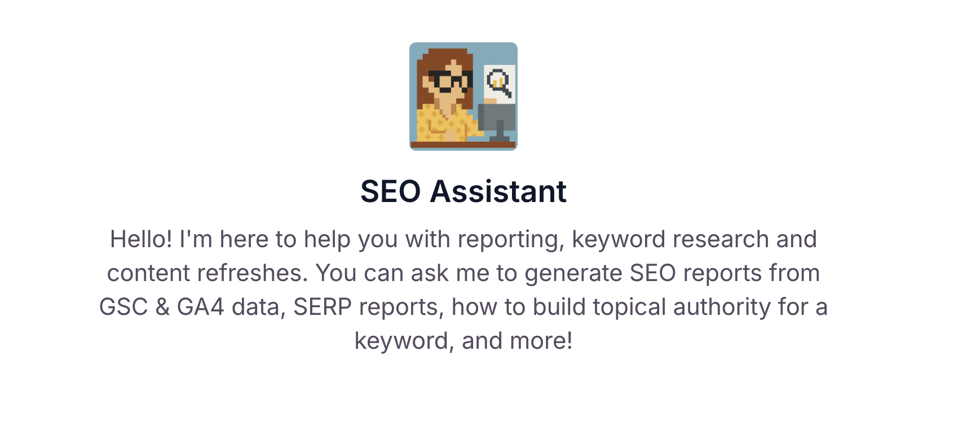
Task: Click the SEO Assistant pixel-art avatar
Action: click(463, 97)
